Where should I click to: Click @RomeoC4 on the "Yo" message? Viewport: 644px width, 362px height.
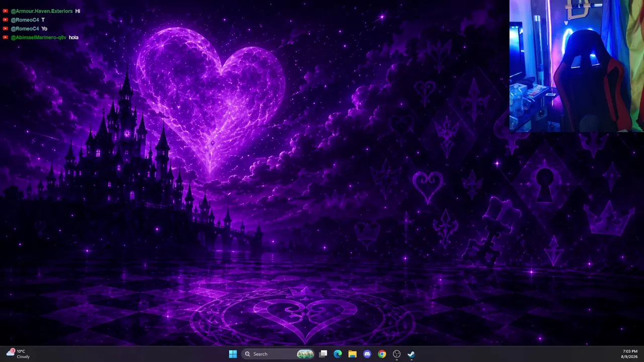pyautogui.click(x=25, y=29)
